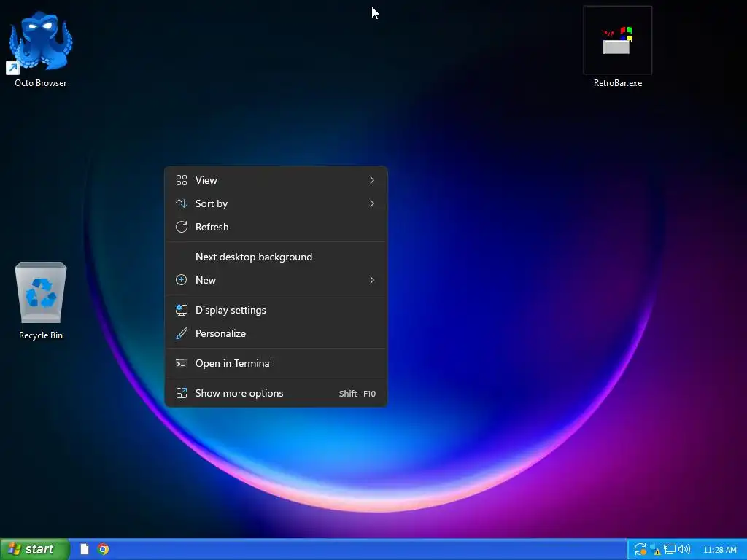This screenshot has width=747, height=560.
Task: Expand the chevron next to View
Action: 371,180
